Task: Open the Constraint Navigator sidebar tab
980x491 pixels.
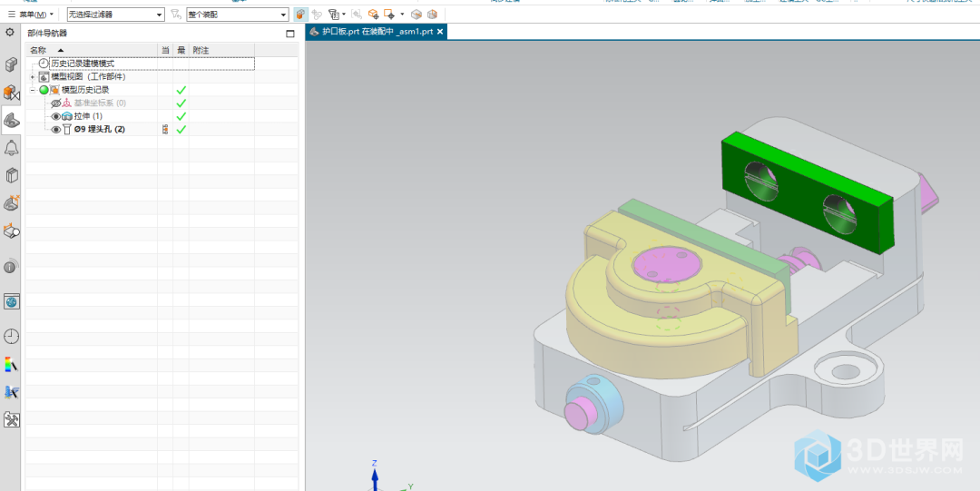Action: (12, 93)
